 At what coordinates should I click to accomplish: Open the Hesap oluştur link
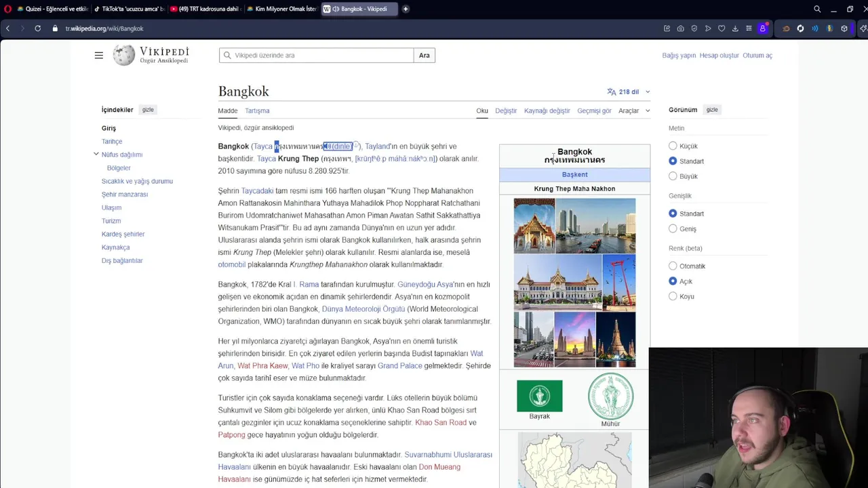(719, 56)
